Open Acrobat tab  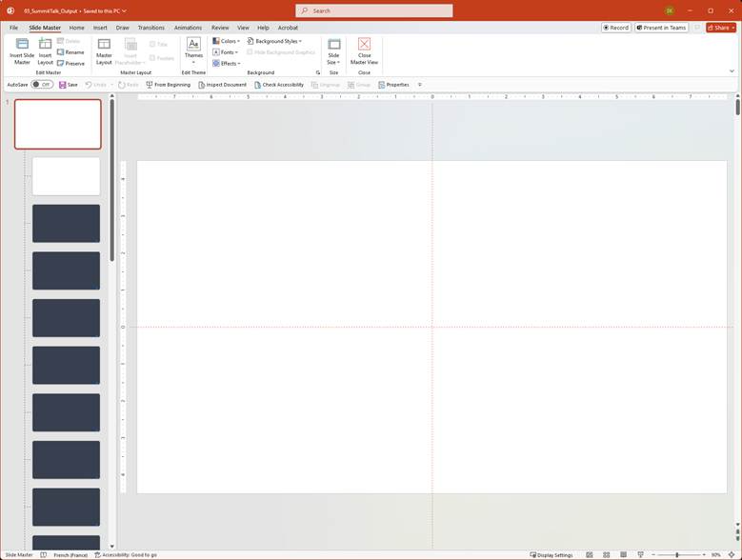(x=288, y=28)
